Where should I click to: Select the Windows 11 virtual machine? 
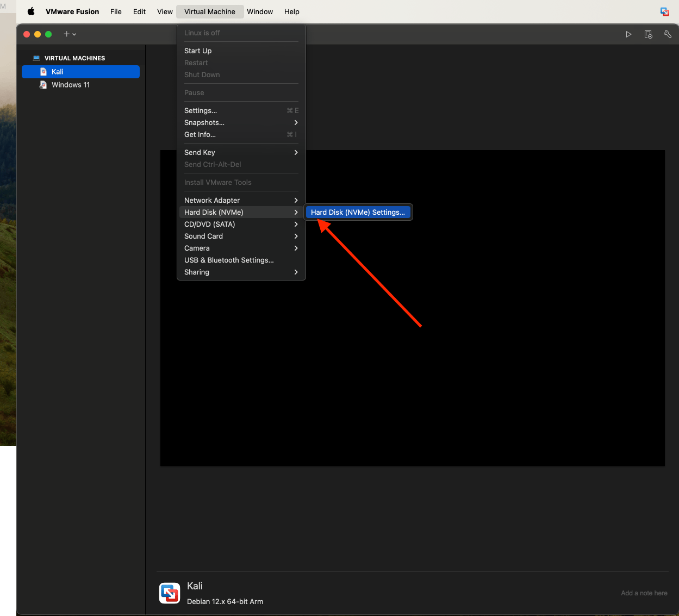pos(80,85)
